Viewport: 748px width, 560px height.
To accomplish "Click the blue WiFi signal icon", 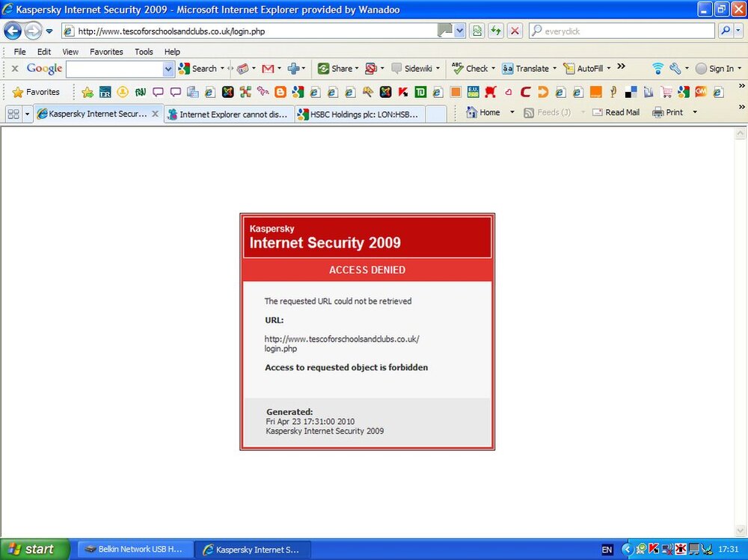I will (x=657, y=69).
